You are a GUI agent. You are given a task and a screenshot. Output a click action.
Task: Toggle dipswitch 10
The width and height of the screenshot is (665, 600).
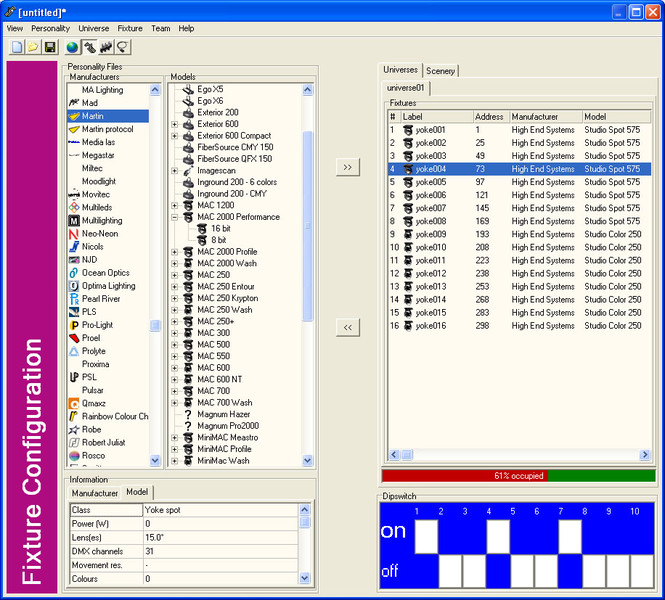point(642,571)
